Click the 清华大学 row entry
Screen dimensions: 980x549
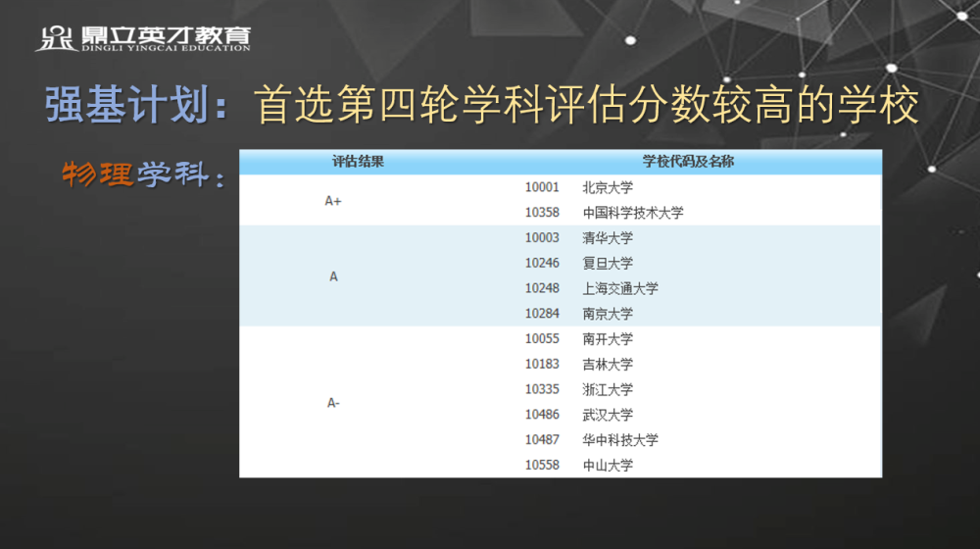click(608, 238)
